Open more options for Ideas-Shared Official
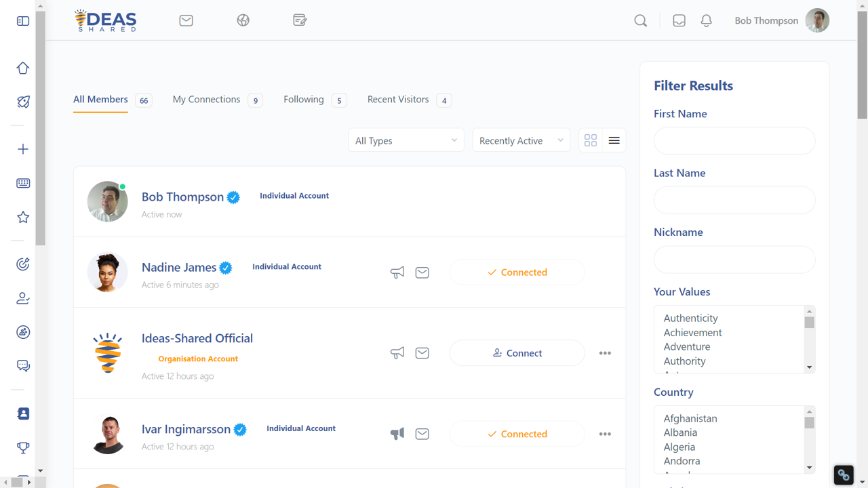 coord(605,353)
